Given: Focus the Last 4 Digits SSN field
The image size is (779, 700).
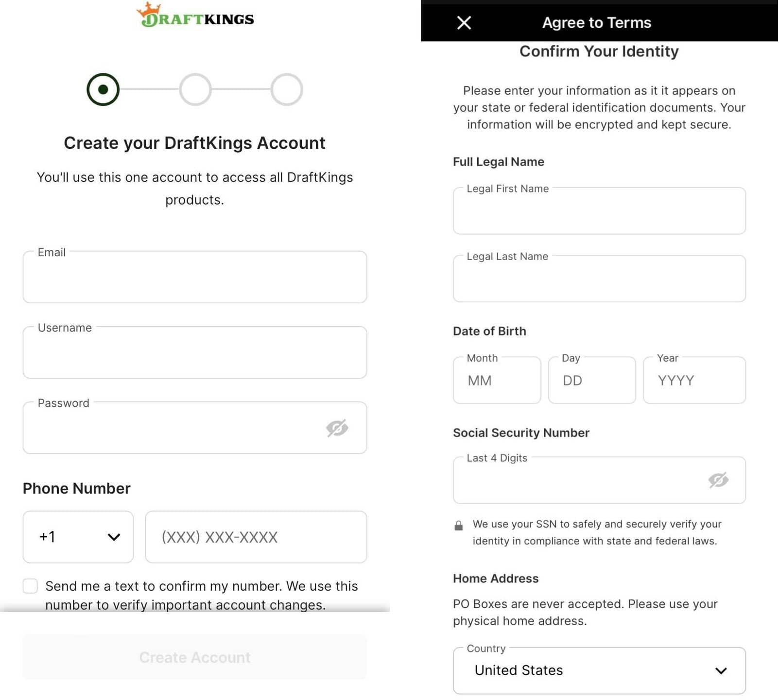Looking at the screenshot, I should 599,480.
